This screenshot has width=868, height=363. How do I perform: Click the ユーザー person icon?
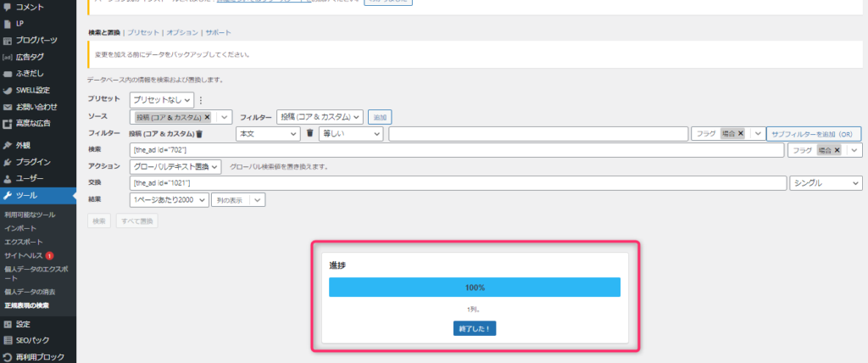pos(8,179)
